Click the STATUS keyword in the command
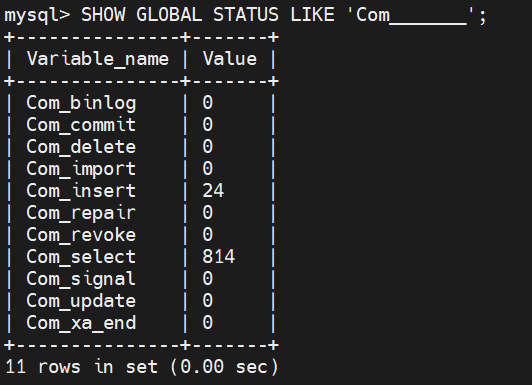Viewport: 532px width, 385px height. pos(246,15)
